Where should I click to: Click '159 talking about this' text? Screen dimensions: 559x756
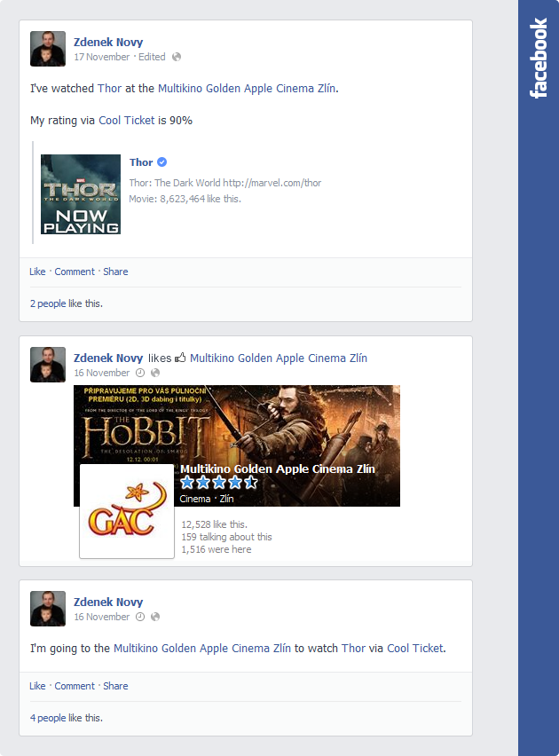[x=226, y=537]
